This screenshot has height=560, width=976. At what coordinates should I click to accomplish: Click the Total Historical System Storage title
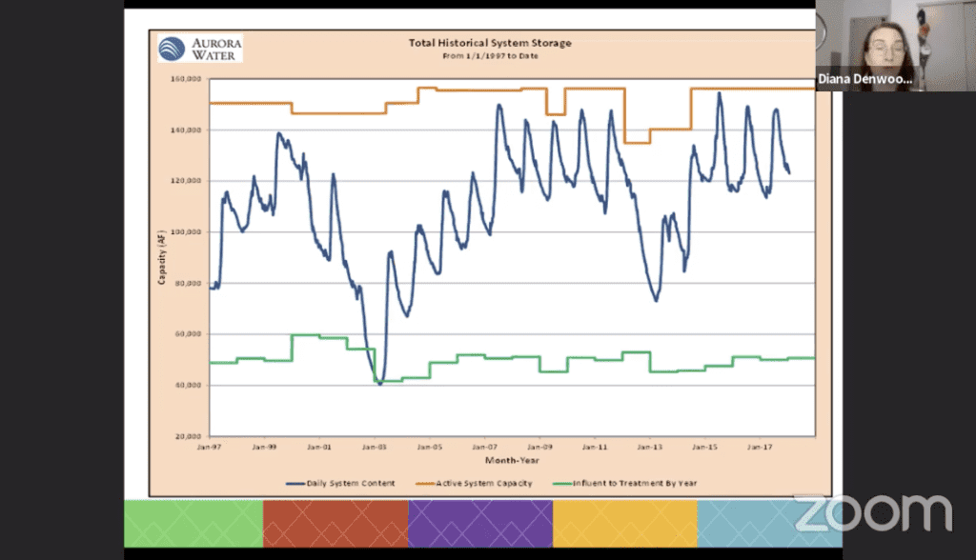point(490,43)
